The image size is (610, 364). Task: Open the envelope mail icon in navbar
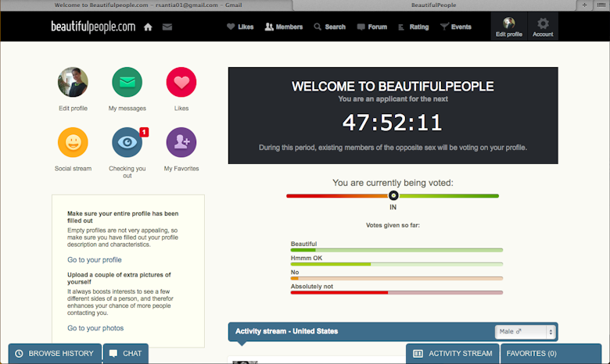pyautogui.click(x=167, y=27)
